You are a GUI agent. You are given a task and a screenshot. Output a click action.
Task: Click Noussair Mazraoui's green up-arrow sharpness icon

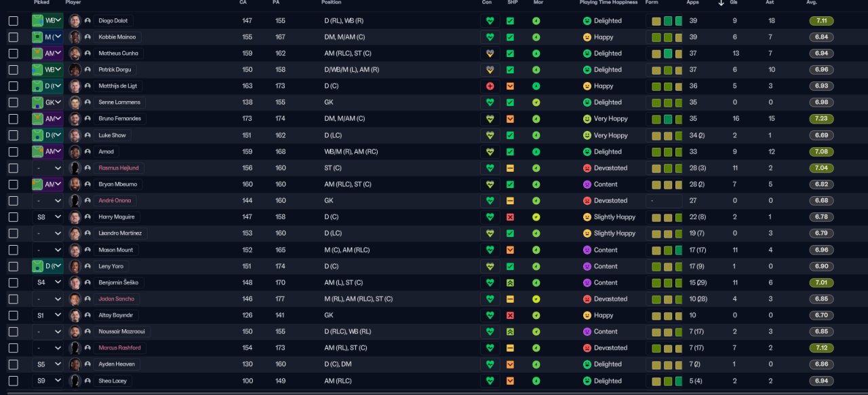pyautogui.click(x=510, y=332)
